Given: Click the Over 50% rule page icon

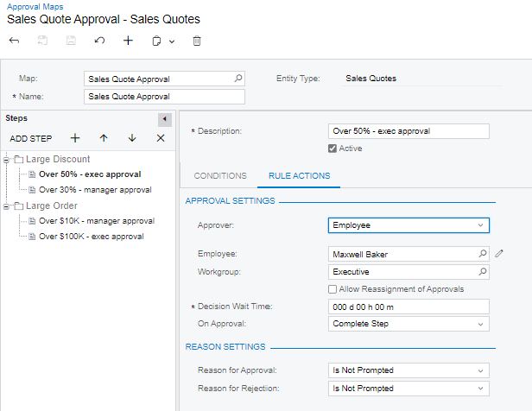Looking at the screenshot, I should (x=32, y=174).
